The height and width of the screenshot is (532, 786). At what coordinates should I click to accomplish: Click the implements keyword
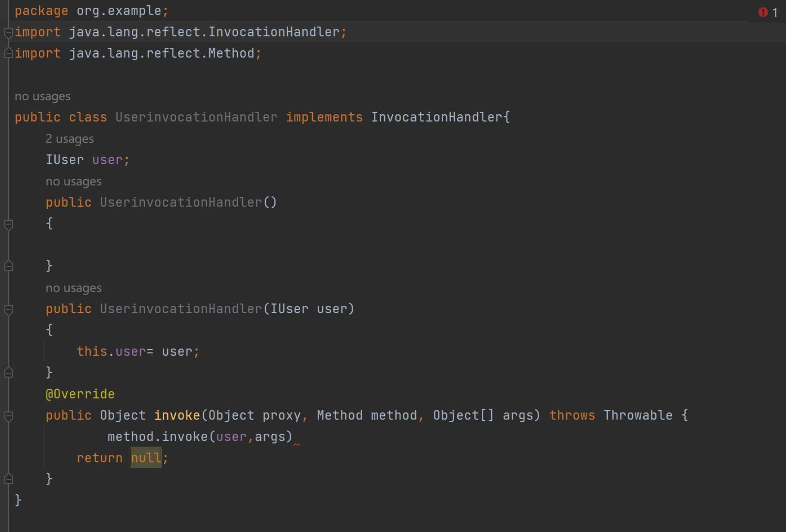324,117
